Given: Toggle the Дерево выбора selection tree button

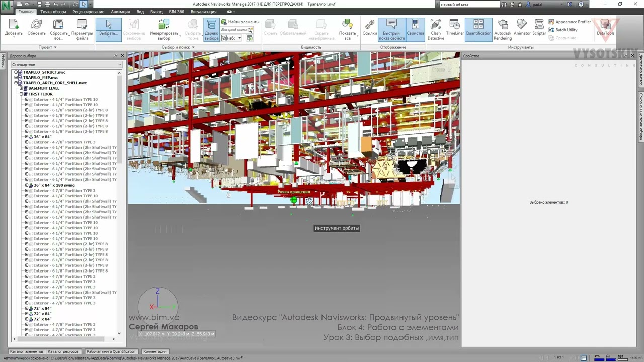Looking at the screenshot, I should coord(211,30).
